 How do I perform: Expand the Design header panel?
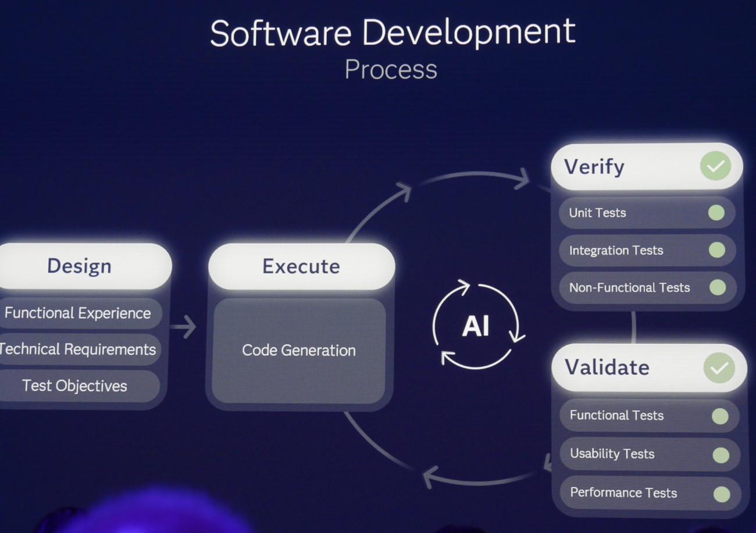click(80, 266)
